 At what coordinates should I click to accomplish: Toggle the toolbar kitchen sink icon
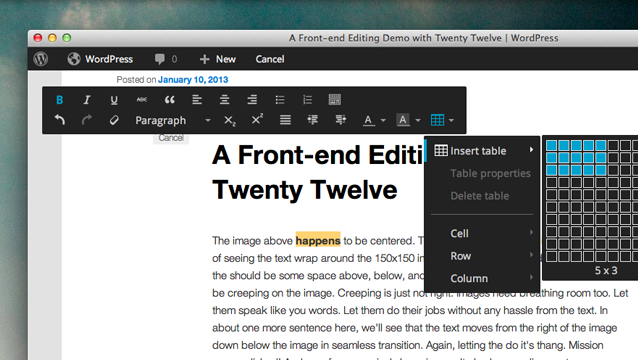tap(334, 100)
